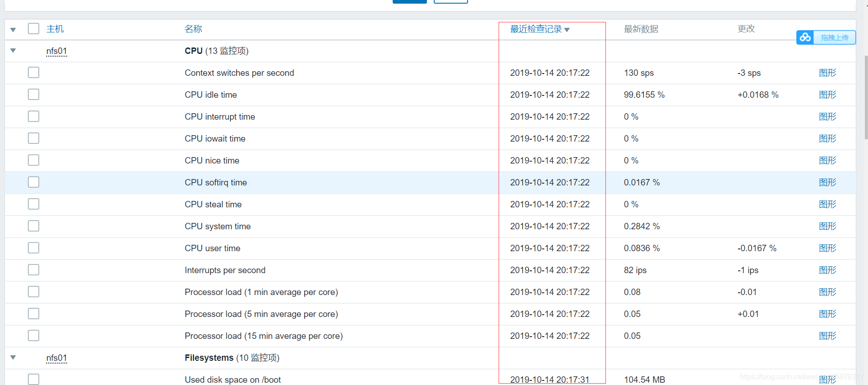
Task: Open 图形 for Context switches per second
Action: (827, 73)
